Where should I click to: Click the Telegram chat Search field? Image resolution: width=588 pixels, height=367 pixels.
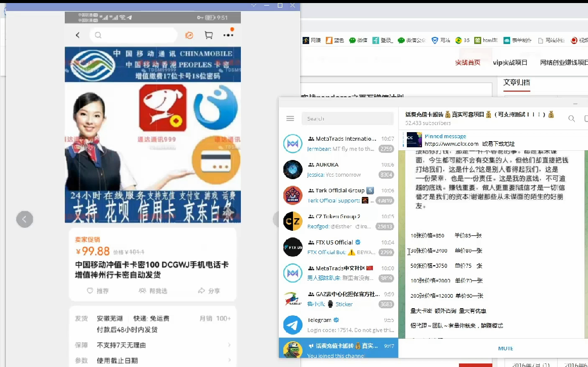(x=347, y=118)
